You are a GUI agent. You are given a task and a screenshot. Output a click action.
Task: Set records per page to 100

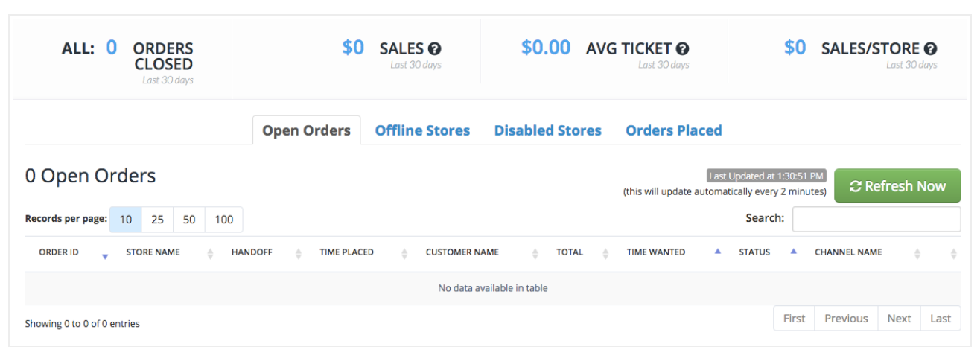(223, 220)
